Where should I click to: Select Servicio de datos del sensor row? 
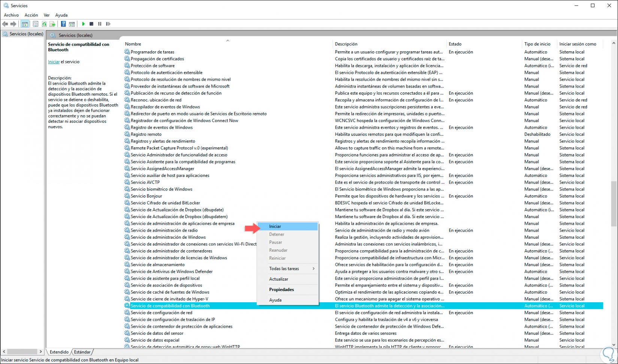click(363, 333)
